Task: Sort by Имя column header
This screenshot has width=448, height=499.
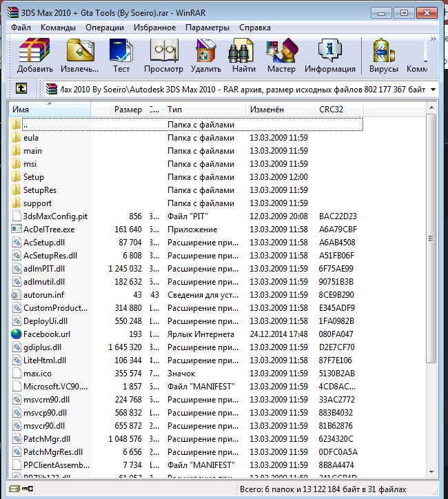Action: [x=50, y=110]
